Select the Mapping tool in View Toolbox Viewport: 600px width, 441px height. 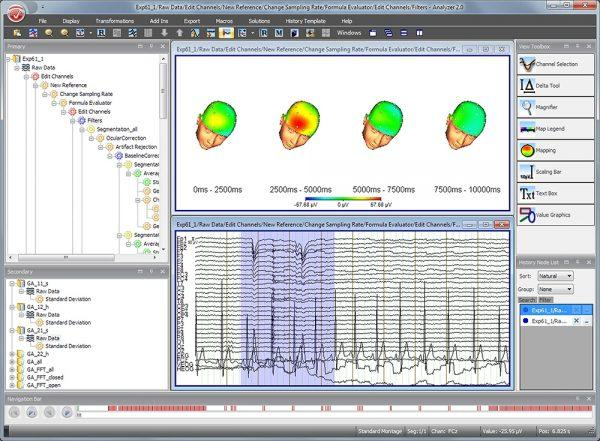pyautogui.click(x=555, y=150)
